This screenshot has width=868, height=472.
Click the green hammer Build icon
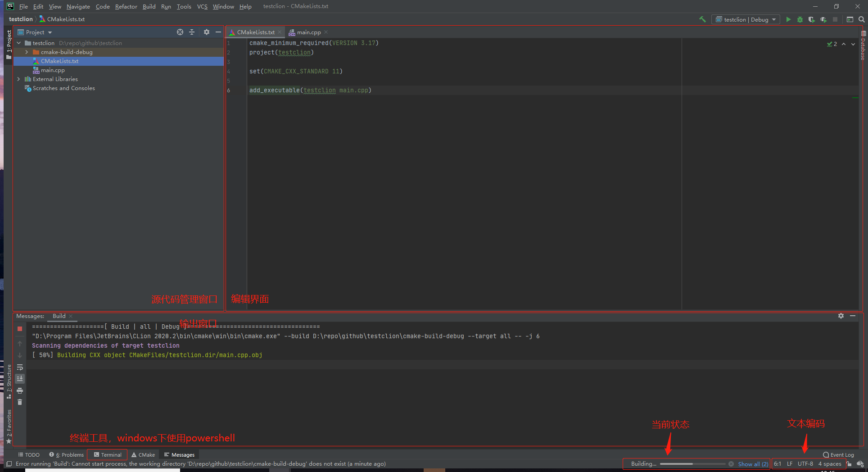702,19
